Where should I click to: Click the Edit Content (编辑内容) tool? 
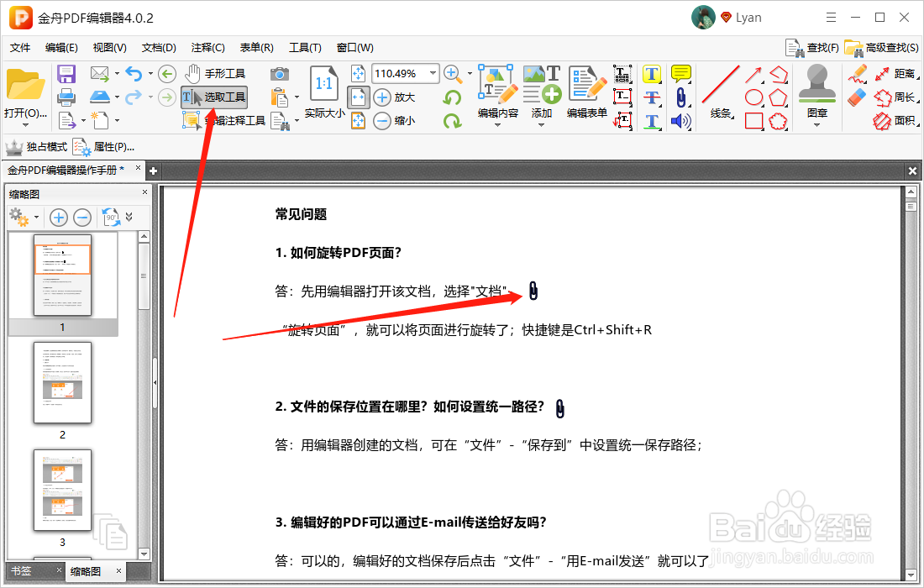[x=498, y=92]
